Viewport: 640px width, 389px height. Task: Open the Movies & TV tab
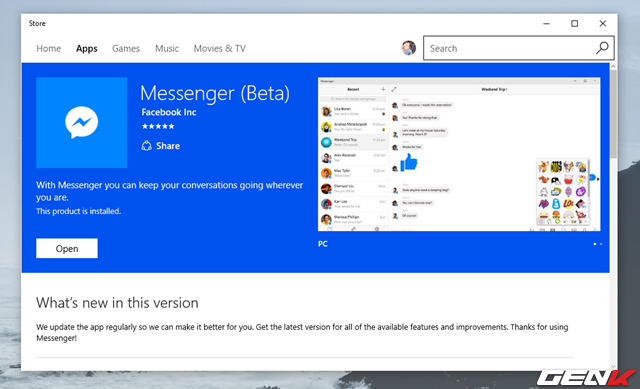pos(220,49)
